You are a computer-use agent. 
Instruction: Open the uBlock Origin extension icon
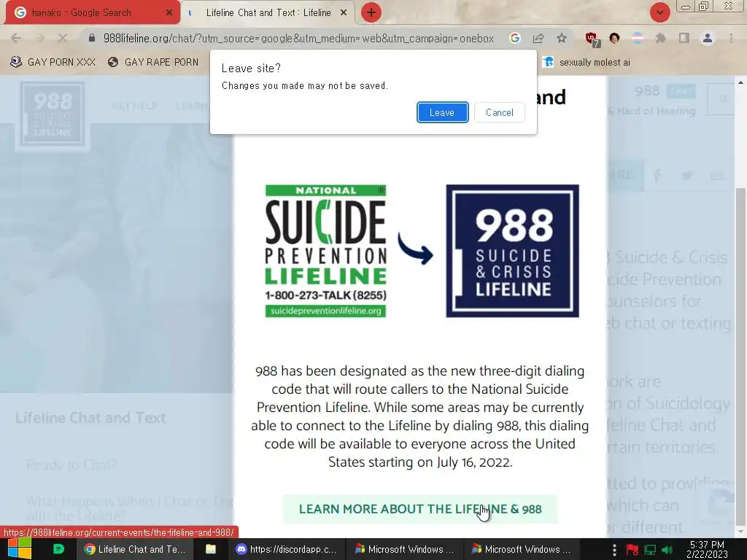tap(592, 39)
